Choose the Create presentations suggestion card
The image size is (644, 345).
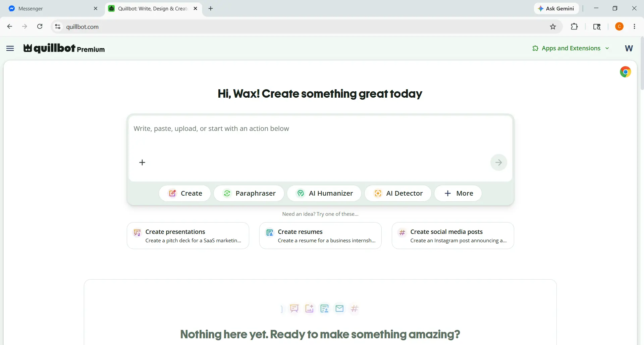[x=188, y=236]
